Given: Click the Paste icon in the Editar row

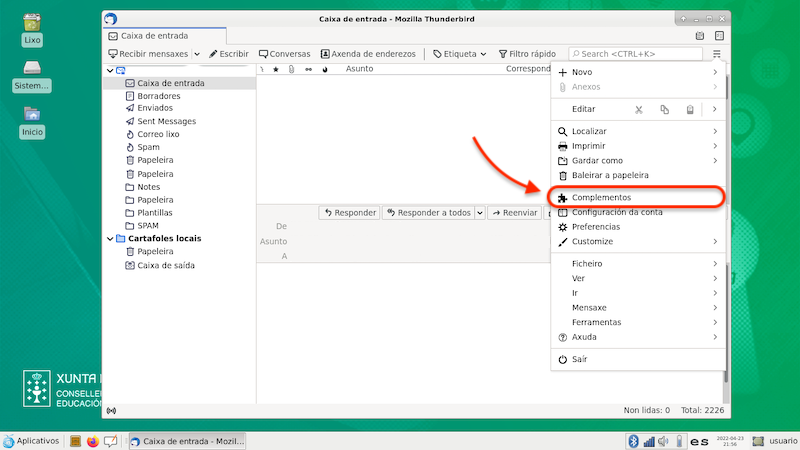Looking at the screenshot, I should coord(690,109).
